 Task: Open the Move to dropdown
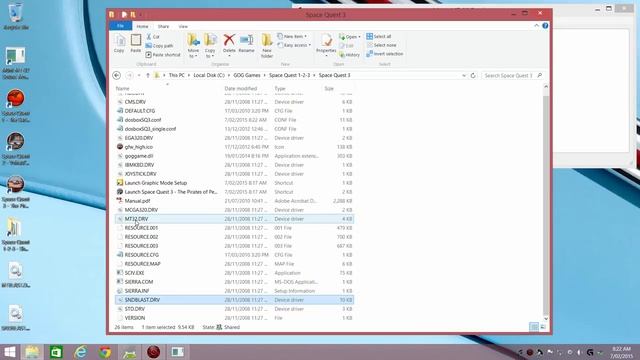[193, 46]
